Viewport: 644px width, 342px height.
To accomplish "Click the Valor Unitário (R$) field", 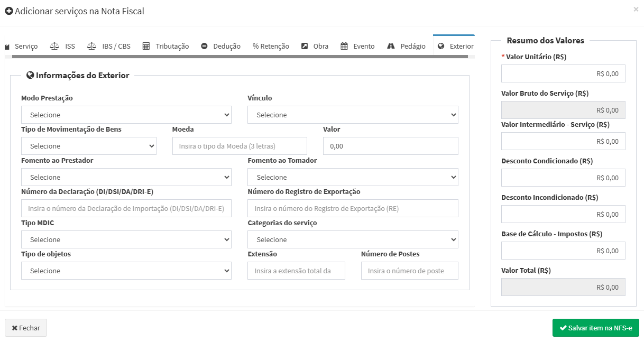I will (563, 73).
